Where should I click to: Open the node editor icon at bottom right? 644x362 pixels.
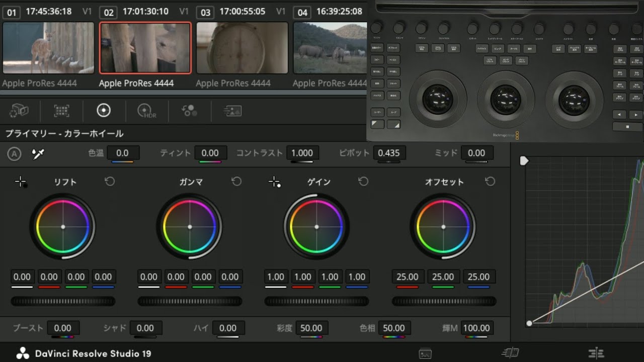click(x=596, y=353)
